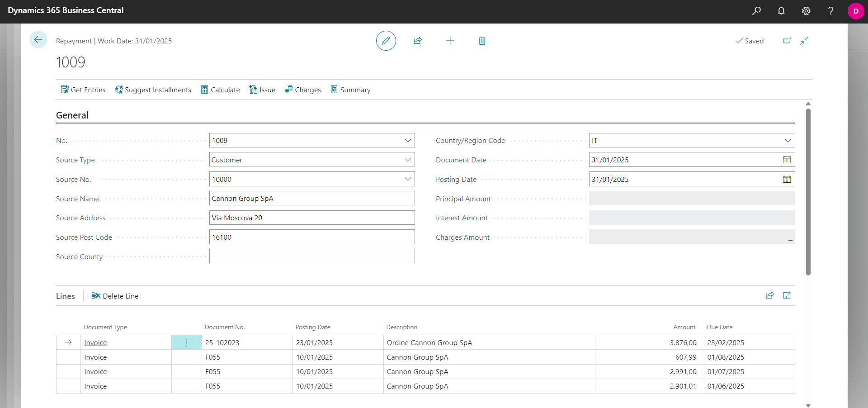Click the Source Address field
Screen dimensions: 868x408
point(312,218)
